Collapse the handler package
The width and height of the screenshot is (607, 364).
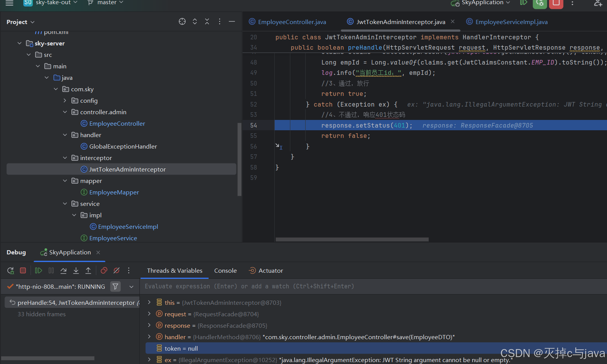pos(65,135)
